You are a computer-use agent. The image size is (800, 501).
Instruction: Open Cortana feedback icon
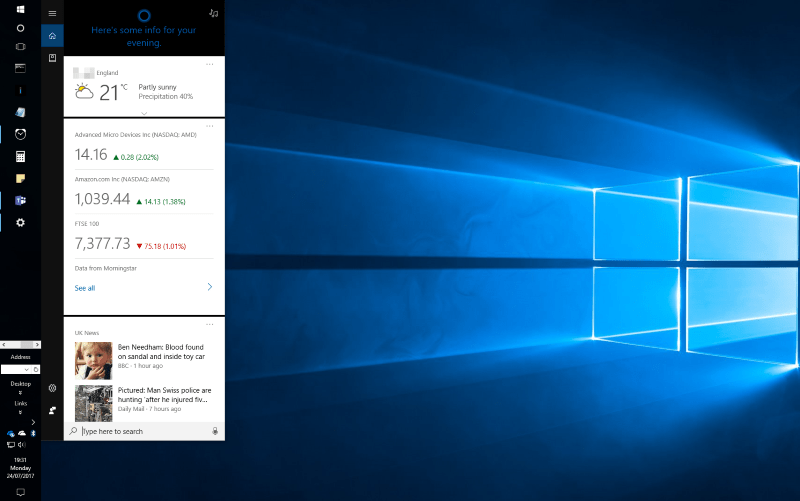(52, 410)
